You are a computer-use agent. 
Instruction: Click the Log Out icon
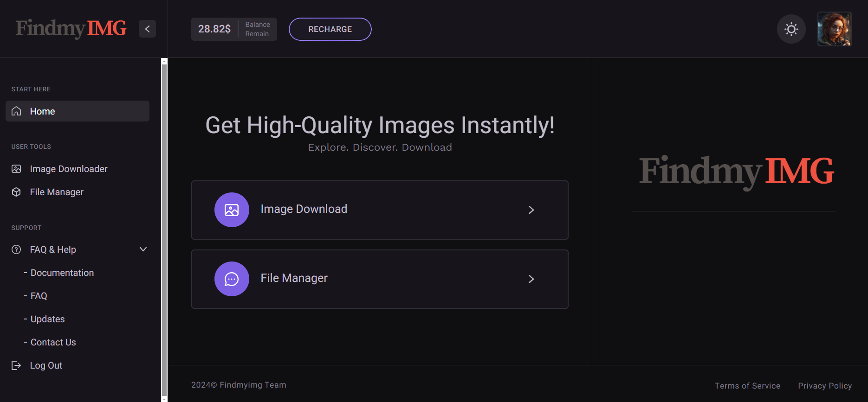pos(16,365)
